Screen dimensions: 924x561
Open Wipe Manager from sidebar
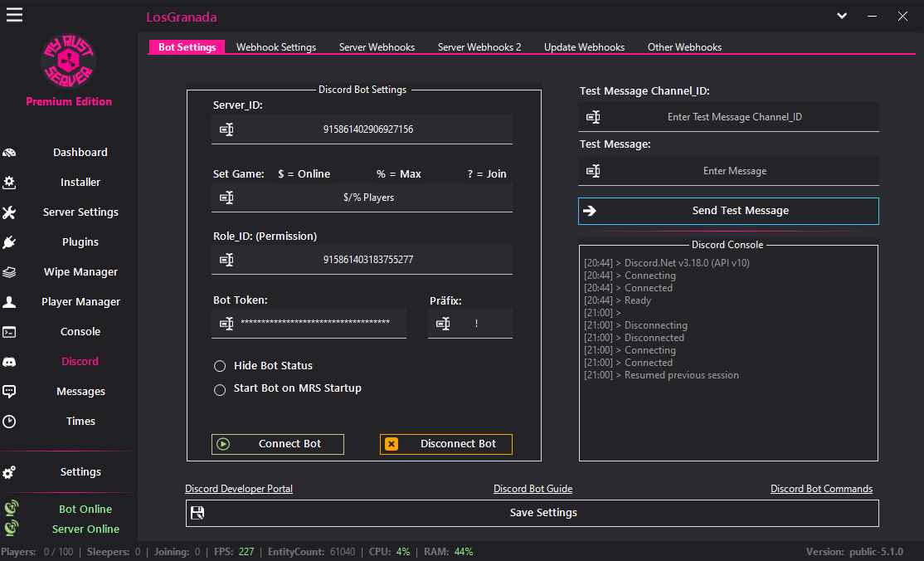click(x=80, y=272)
